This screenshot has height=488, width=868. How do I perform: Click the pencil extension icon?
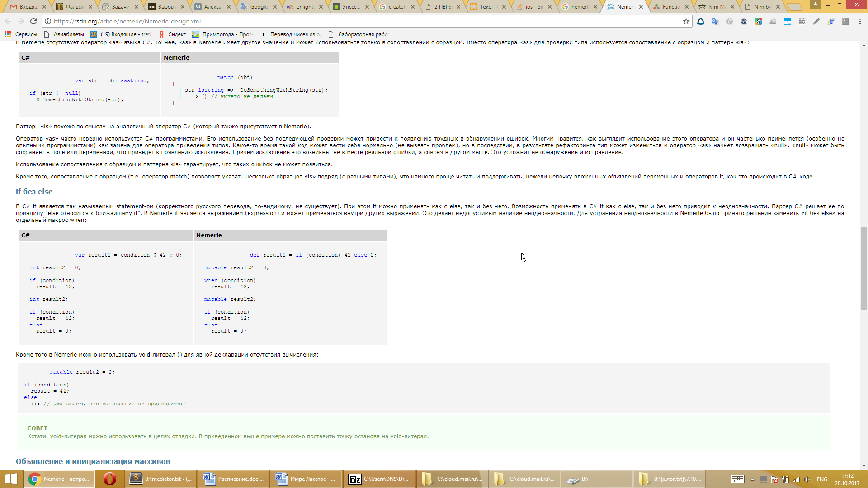pyautogui.click(x=816, y=21)
